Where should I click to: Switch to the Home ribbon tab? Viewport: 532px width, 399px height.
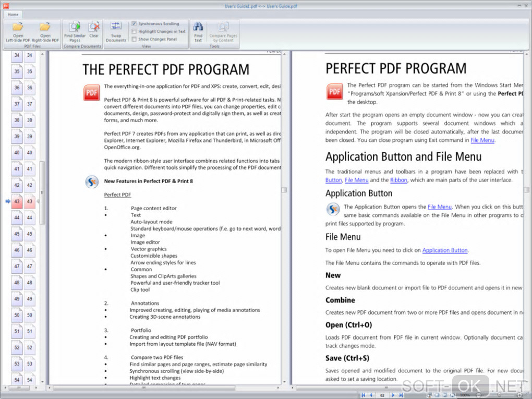pos(13,15)
